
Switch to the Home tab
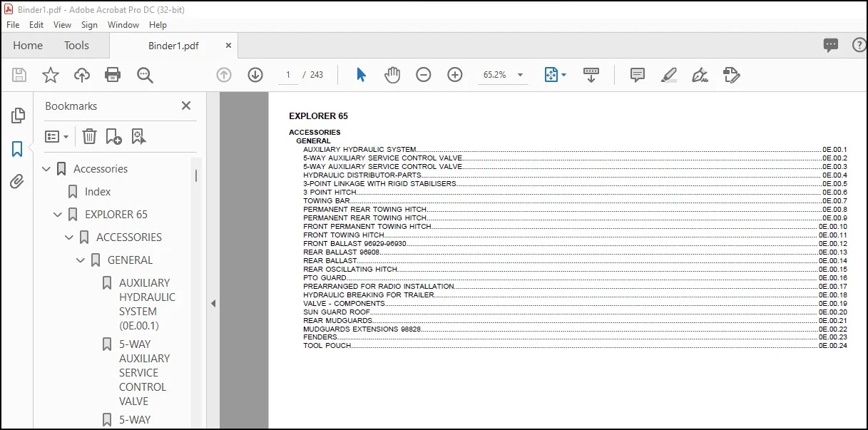click(28, 45)
